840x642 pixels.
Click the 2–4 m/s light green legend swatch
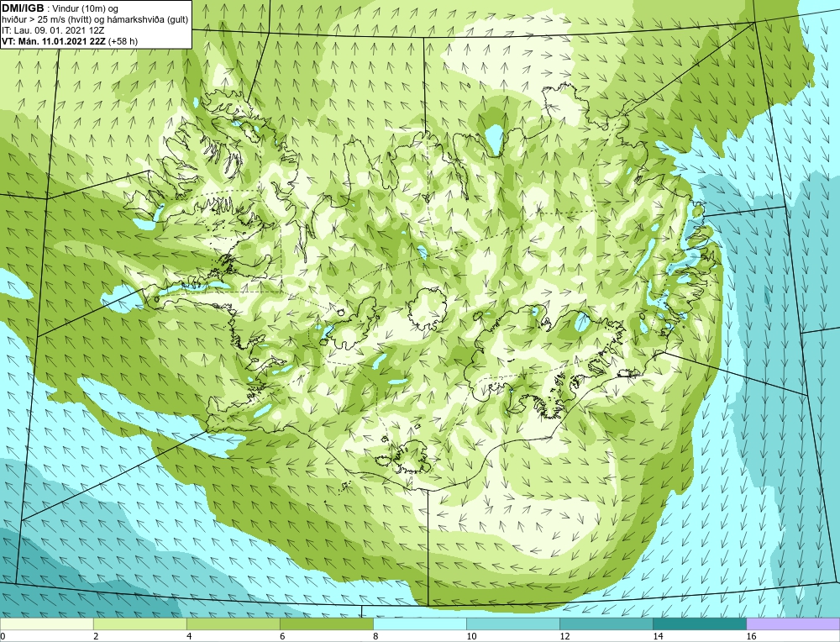(x=140, y=624)
